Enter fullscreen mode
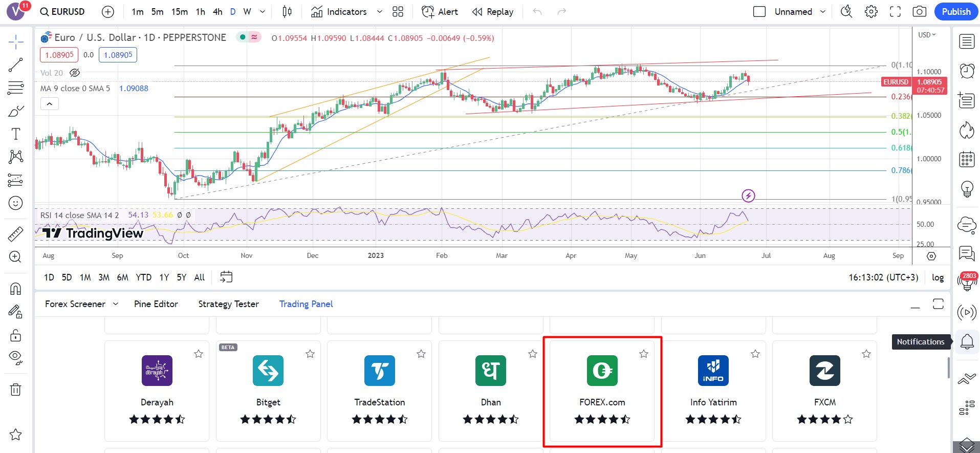 [x=895, y=12]
